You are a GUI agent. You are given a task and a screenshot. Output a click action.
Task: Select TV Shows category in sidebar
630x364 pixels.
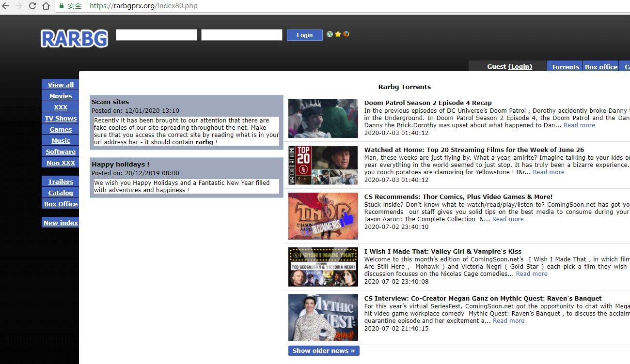point(61,118)
